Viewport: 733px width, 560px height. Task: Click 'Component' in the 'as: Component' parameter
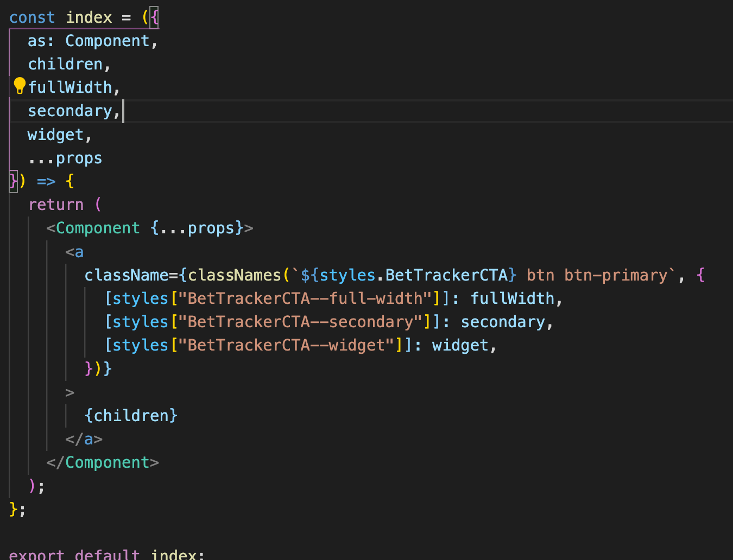point(108,41)
